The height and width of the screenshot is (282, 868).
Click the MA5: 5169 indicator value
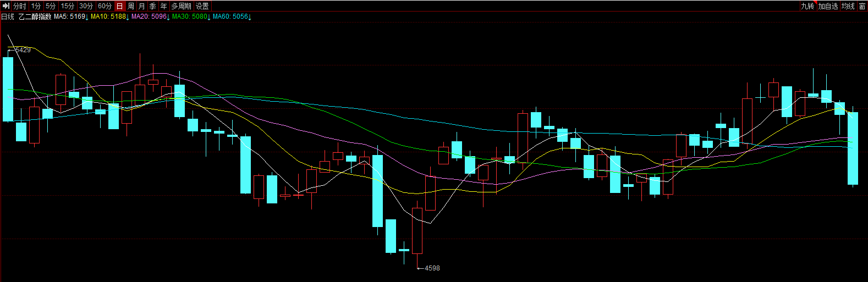[72, 16]
